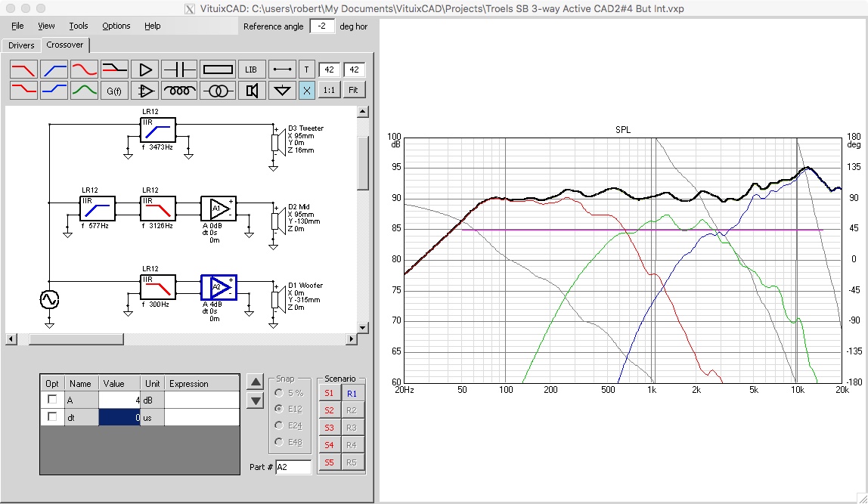This screenshot has height=504, width=868.
Task: Select the E24 snap option
Action: [x=279, y=425]
